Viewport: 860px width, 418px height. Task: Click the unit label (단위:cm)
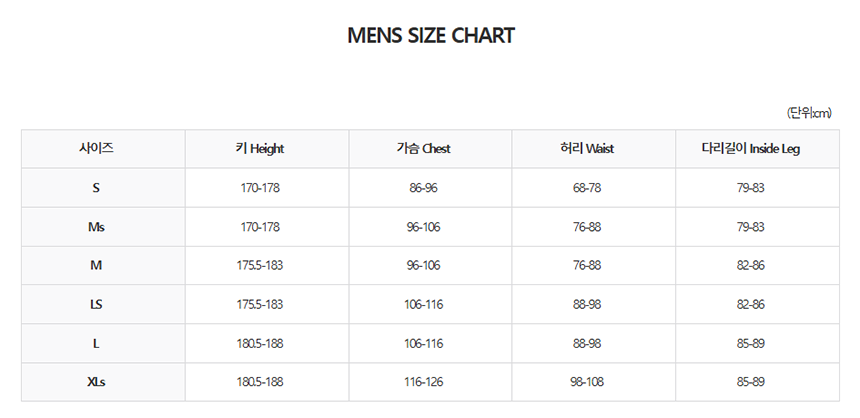pyautogui.click(x=808, y=113)
